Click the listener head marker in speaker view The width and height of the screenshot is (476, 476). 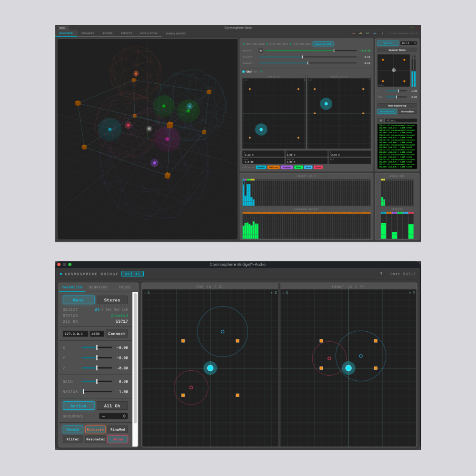pyautogui.click(x=394, y=70)
